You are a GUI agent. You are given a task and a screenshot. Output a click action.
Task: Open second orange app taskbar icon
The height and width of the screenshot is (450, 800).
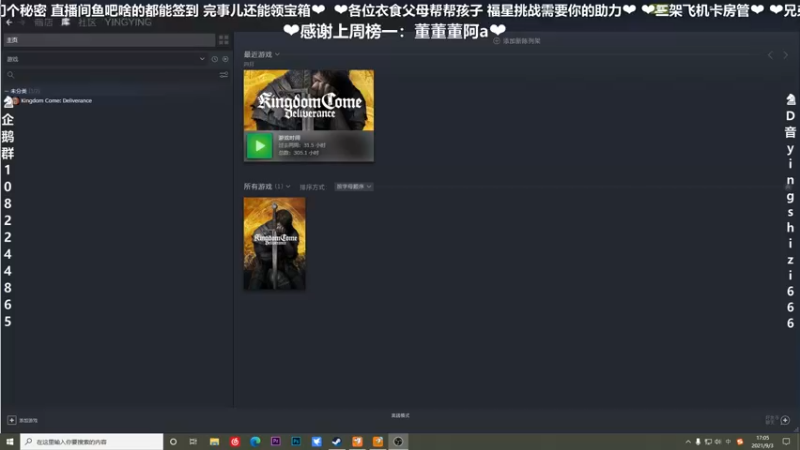click(378, 441)
